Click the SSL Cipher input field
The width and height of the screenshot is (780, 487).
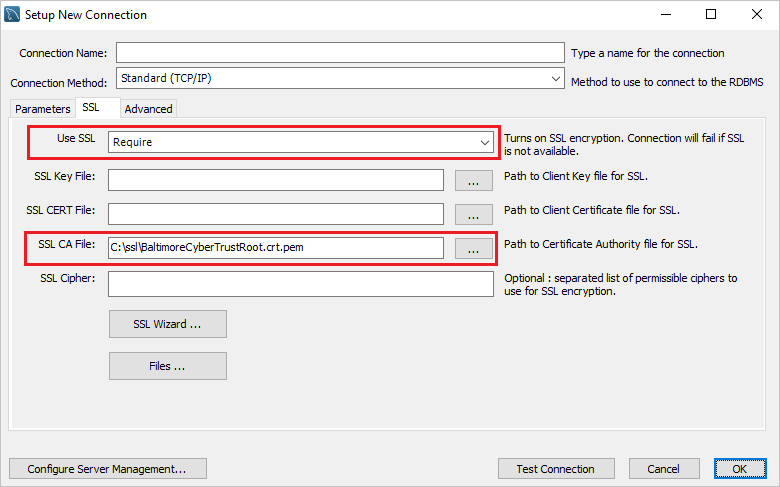click(x=301, y=284)
